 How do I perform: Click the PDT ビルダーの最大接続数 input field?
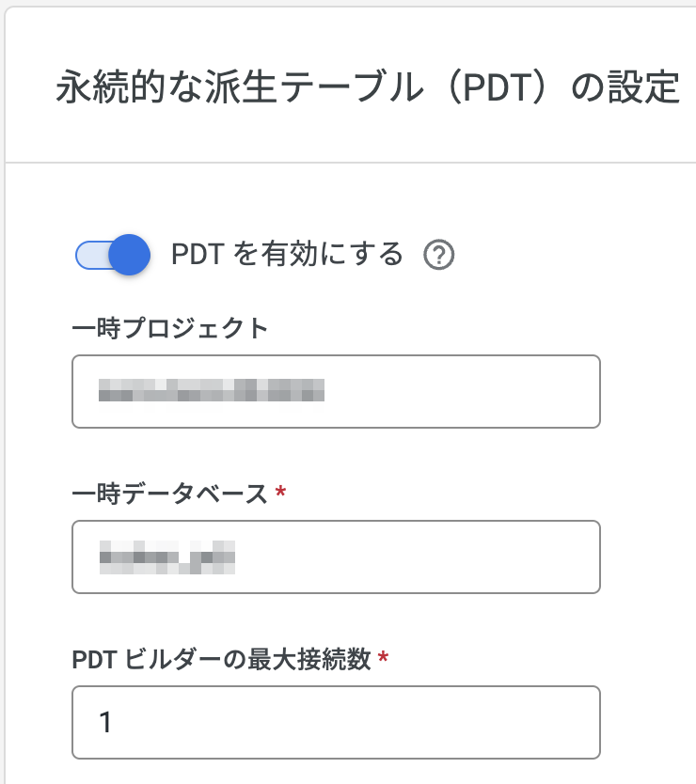click(x=336, y=722)
